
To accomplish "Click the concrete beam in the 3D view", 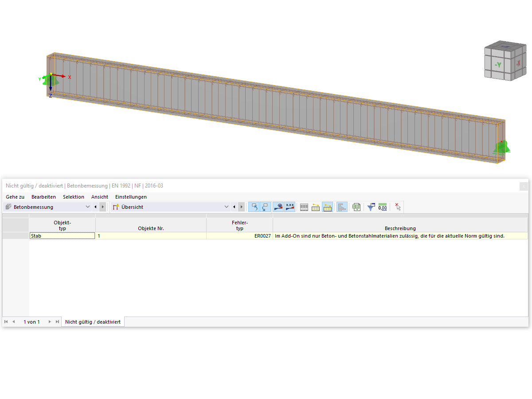I will pos(275,109).
